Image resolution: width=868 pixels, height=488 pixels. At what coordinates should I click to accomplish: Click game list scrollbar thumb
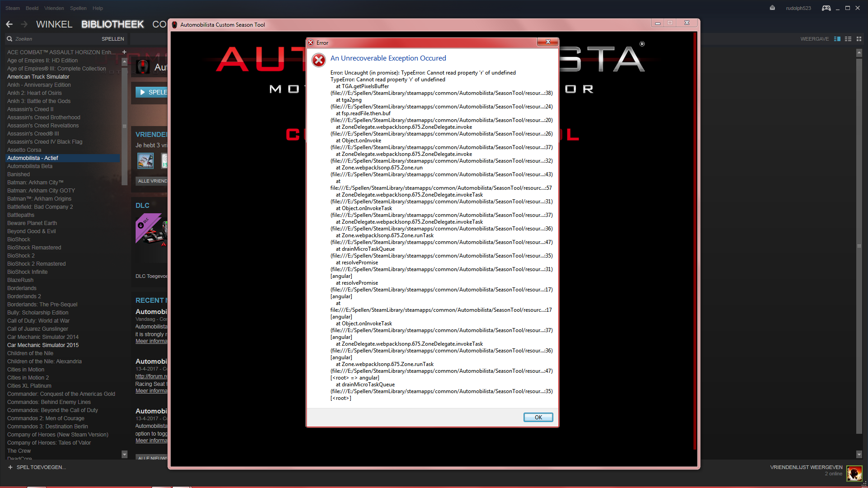124,126
